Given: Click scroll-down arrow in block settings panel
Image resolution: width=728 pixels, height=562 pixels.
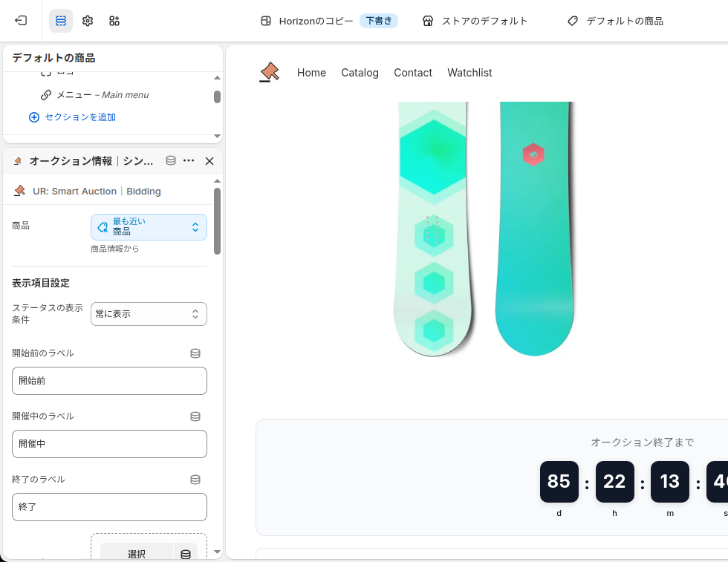Looking at the screenshot, I should pyautogui.click(x=217, y=552).
